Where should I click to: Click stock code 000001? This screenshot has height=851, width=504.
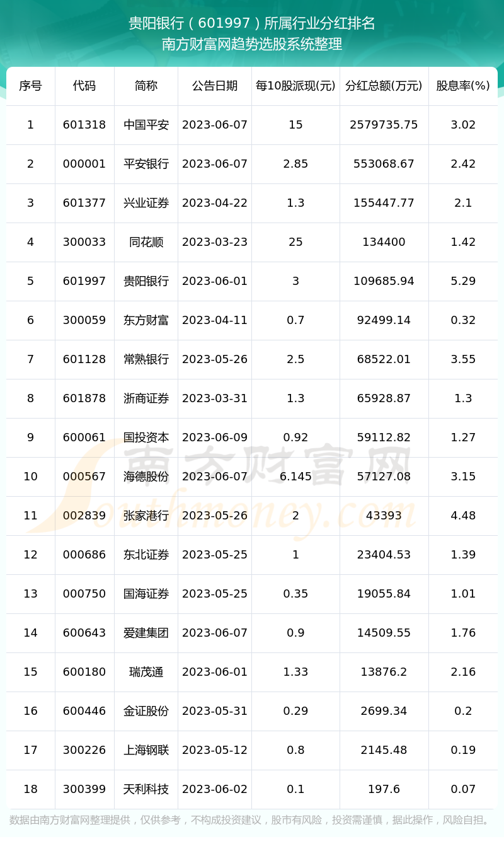point(84,164)
